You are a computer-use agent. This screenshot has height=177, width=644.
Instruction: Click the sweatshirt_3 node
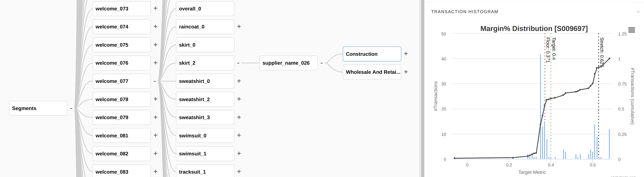pos(205,117)
